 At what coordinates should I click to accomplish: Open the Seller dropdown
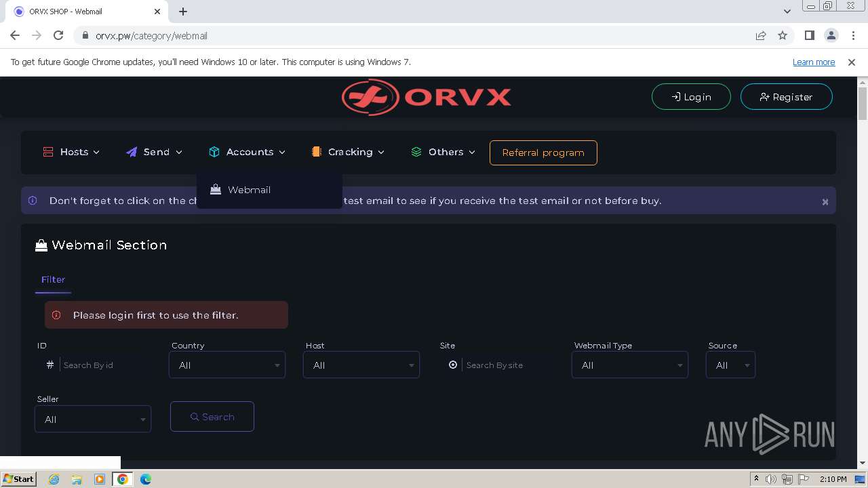point(93,419)
